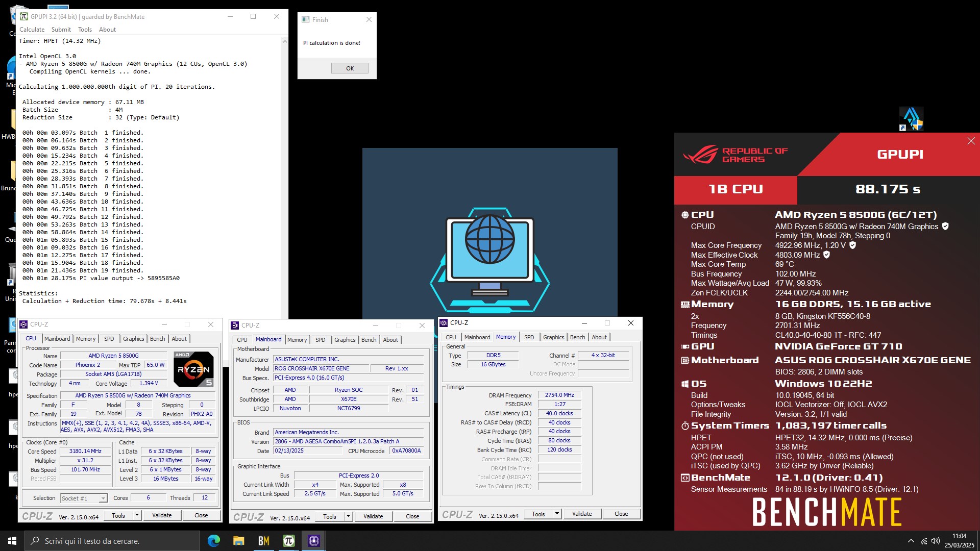
Task: Click the CPU-Z Mainboard window title icon
Action: point(235,325)
